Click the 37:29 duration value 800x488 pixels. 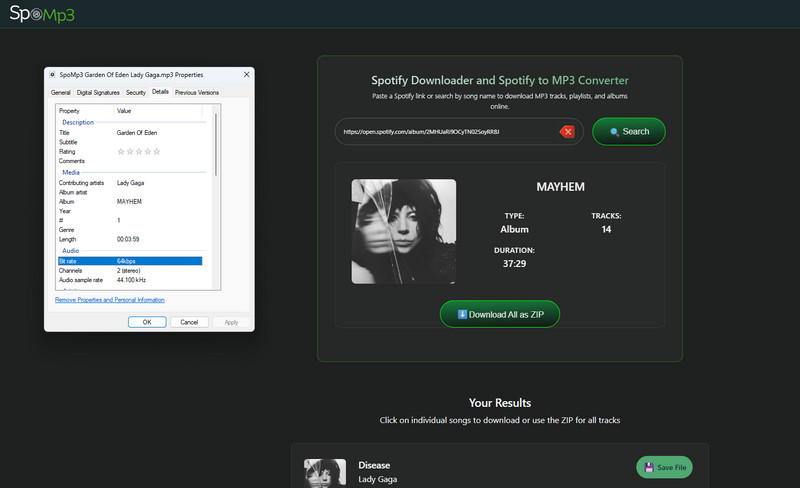tap(514, 264)
